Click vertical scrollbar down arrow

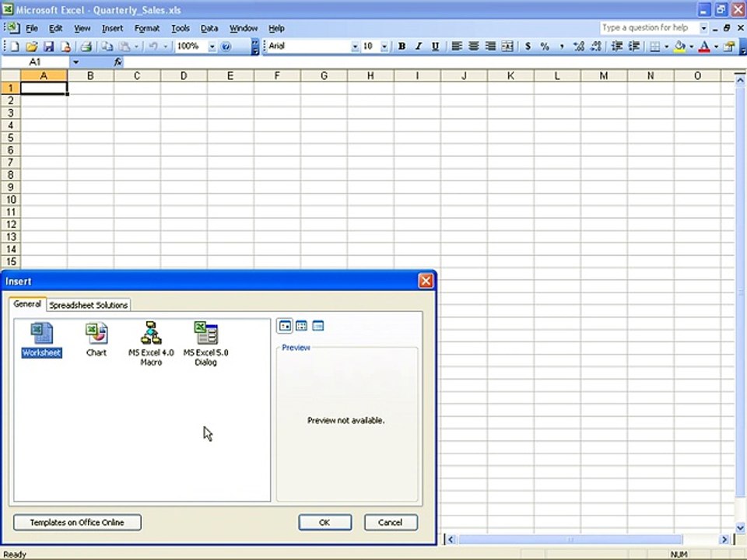click(x=740, y=527)
